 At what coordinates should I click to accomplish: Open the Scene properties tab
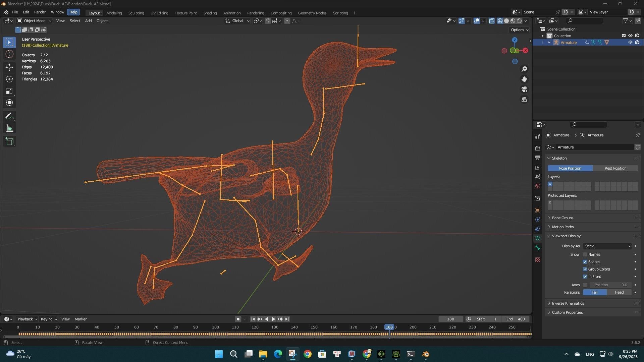(538, 176)
